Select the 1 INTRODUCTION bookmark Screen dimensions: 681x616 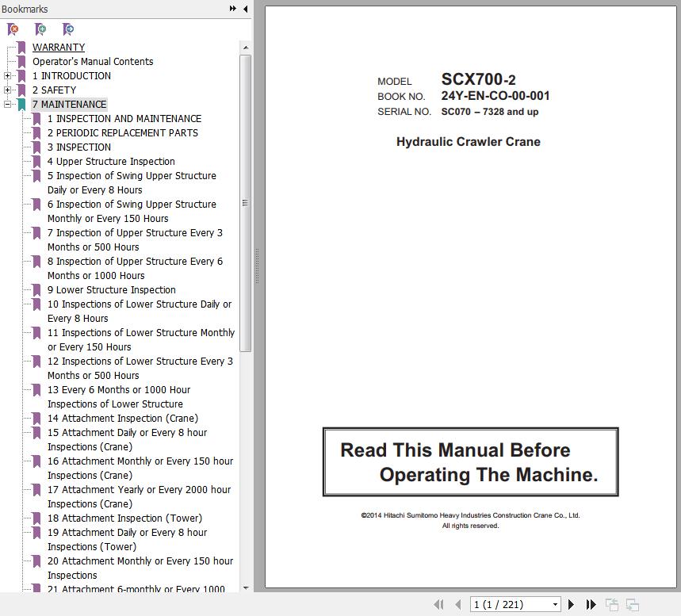click(71, 76)
